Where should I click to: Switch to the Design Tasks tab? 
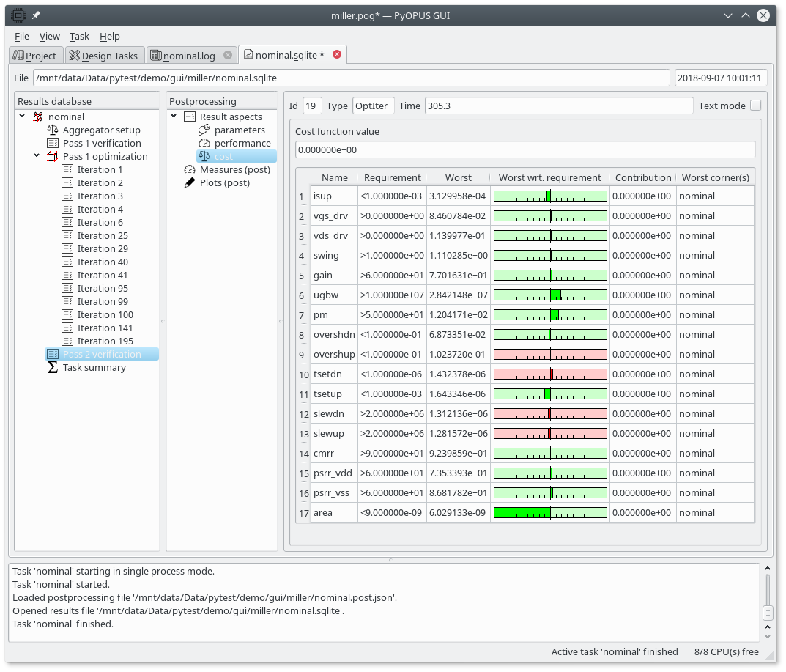(103, 56)
